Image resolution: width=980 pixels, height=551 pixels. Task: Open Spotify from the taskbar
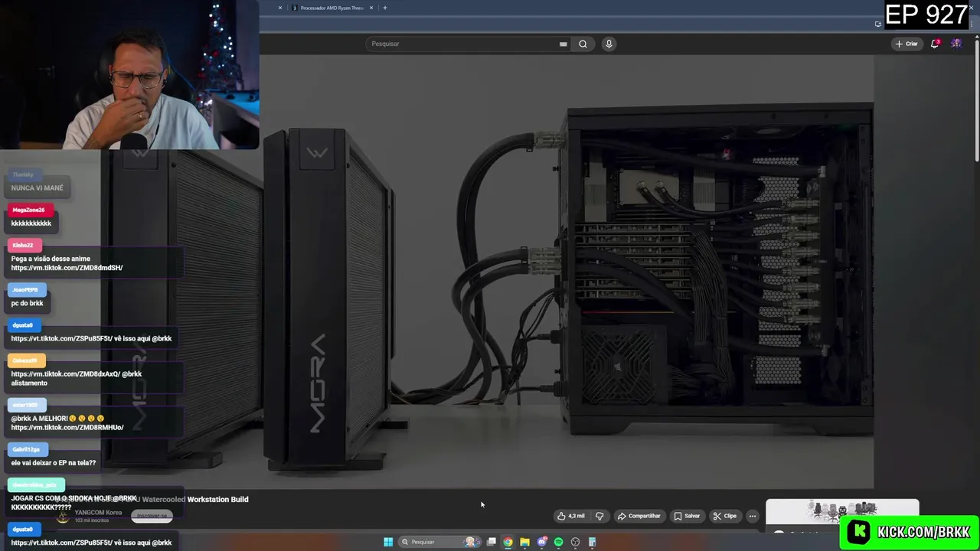coord(558,542)
